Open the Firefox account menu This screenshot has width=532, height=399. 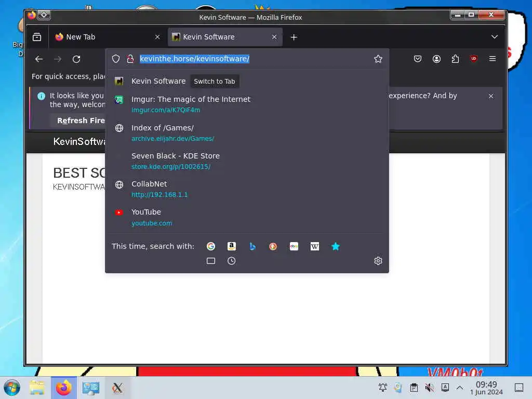[436, 59]
